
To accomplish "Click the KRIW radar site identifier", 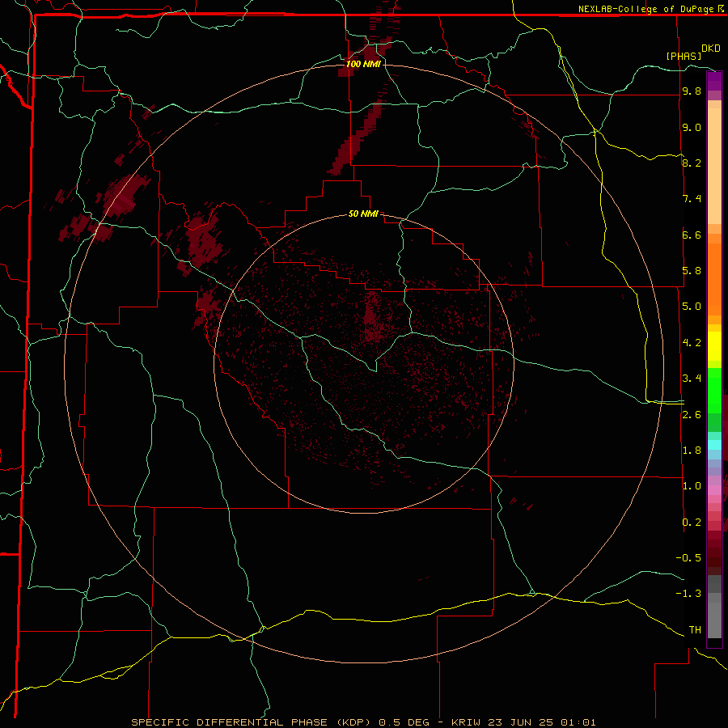I will click(467, 722).
